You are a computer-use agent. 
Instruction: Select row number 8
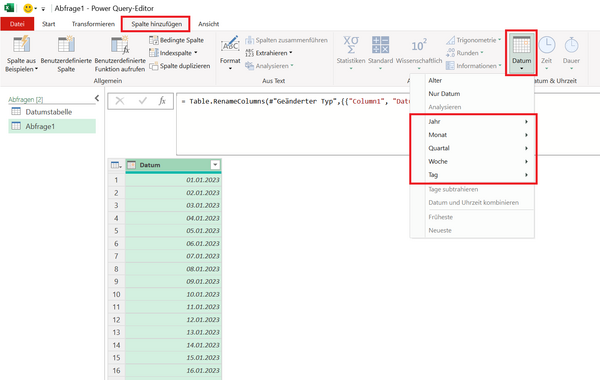click(116, 269)
